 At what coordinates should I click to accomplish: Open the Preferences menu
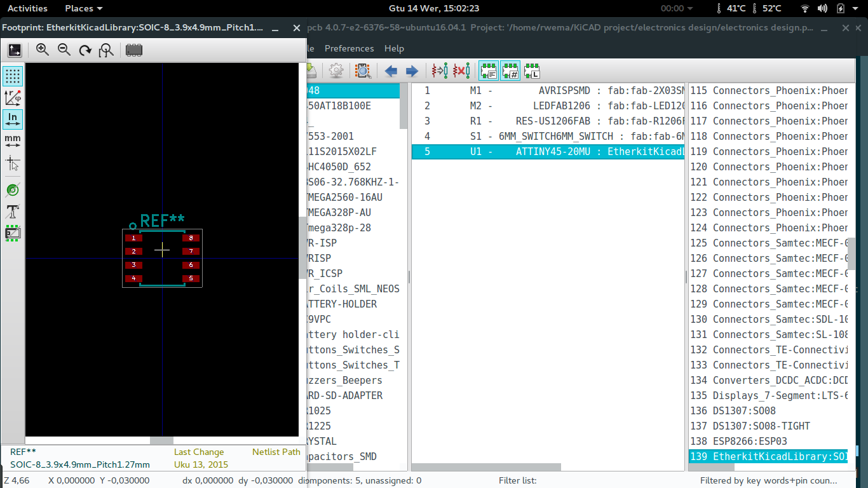348,48
